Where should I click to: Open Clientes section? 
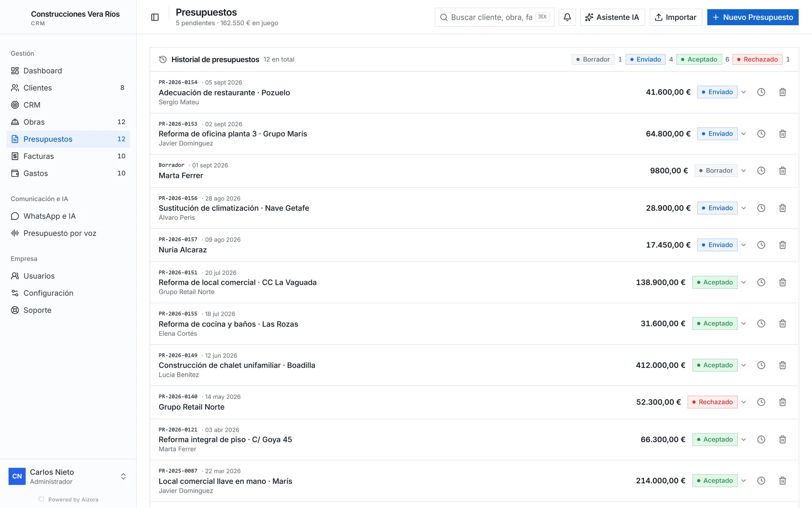(68, 88)
